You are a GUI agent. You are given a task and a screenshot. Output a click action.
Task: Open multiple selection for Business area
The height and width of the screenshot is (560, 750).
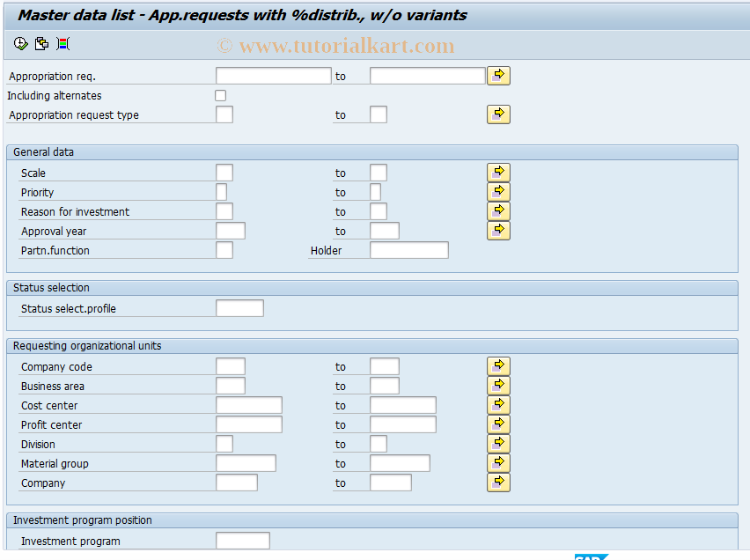click(x=498, y=386)
